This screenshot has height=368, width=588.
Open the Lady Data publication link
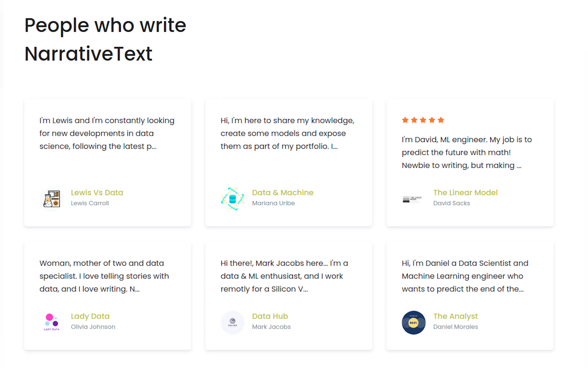coord(90,316)
